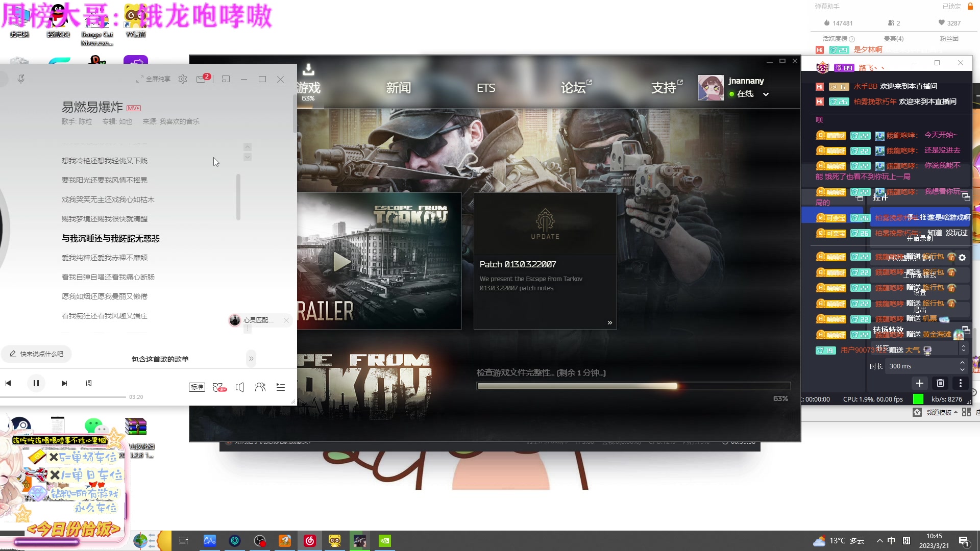Screen dimensions: 980x551
Task: Open the grid apps icon beside 频道模板
Action: (966, 412)
